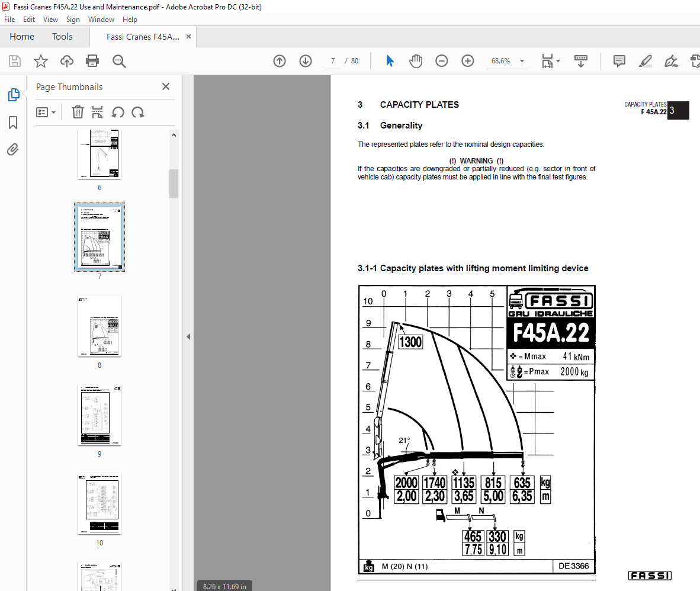This screenshot has height=591, width=700.
Task: Click thumbnails scrollbar up arrow
Action: click(x=174, y=135)
